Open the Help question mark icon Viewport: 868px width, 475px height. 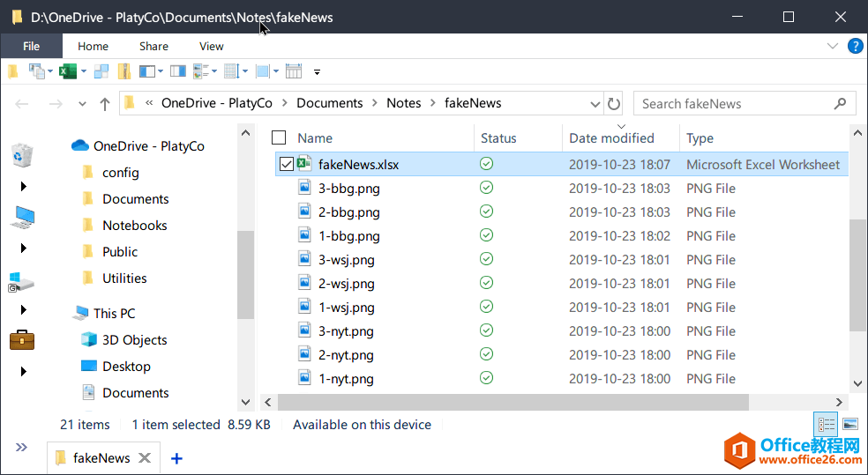855,47
